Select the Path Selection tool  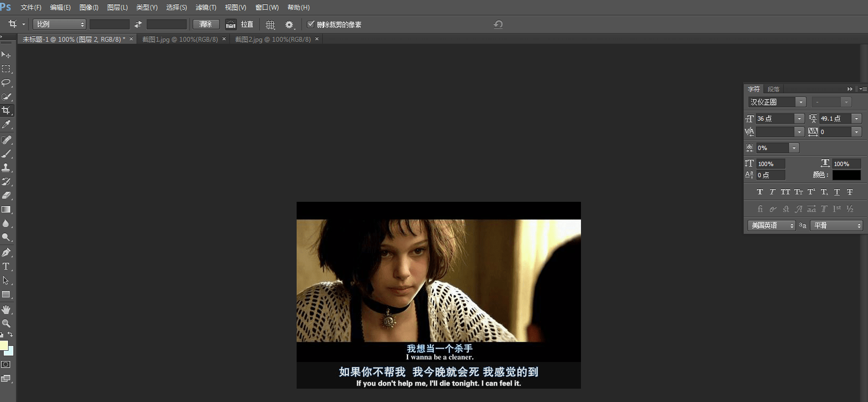(x=6, y=280)
